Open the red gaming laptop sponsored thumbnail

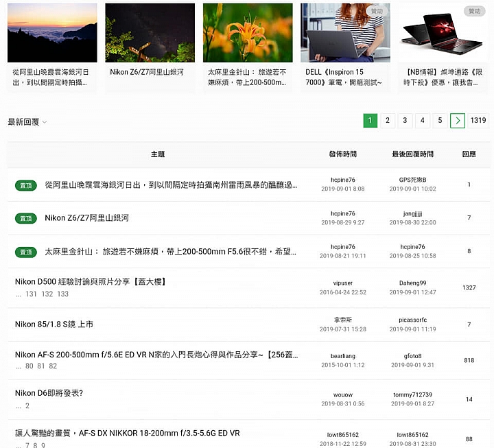443,33
